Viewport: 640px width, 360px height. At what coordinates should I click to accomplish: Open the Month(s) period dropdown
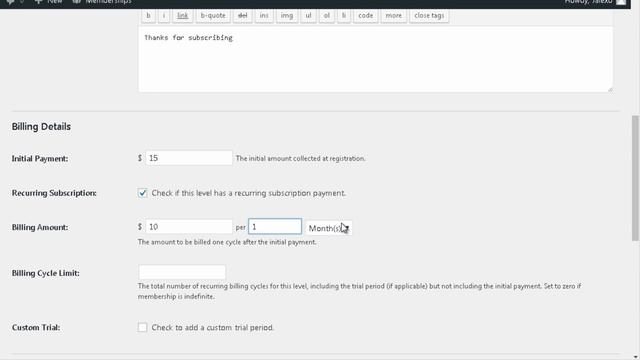(x=329, y=228)
